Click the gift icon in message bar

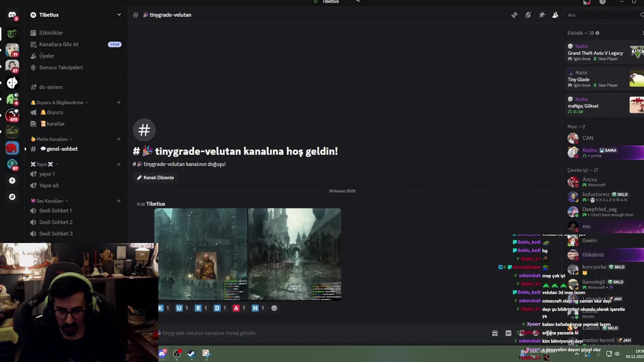[495, 333]
